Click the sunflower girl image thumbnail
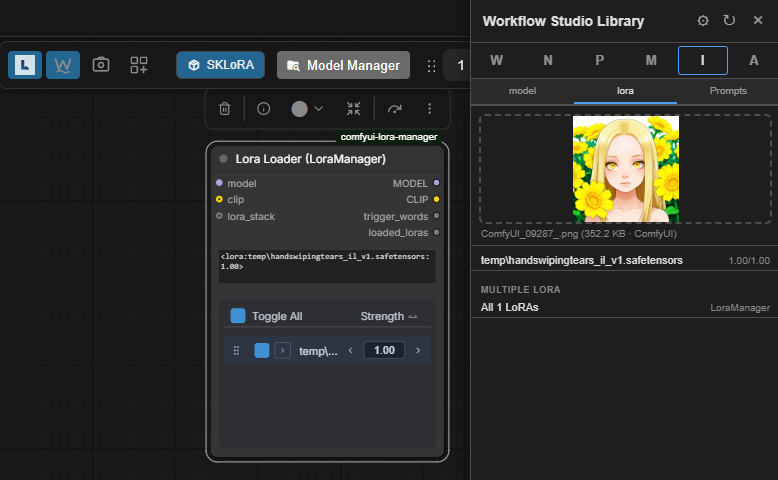The height and width of the screenshot is (480, 778). (x=626, y=169)
